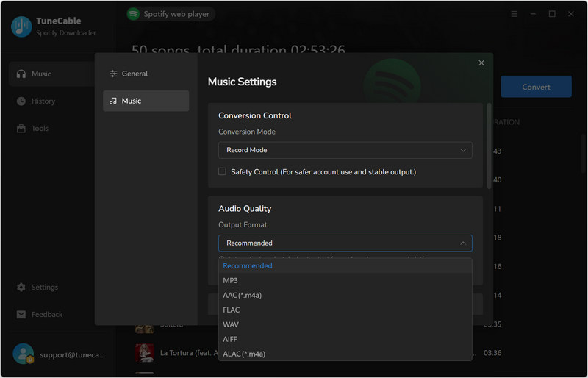This screenshot has height=378, width=588.
Task: Switch to the General settings tab
Action: coord(146,74)
